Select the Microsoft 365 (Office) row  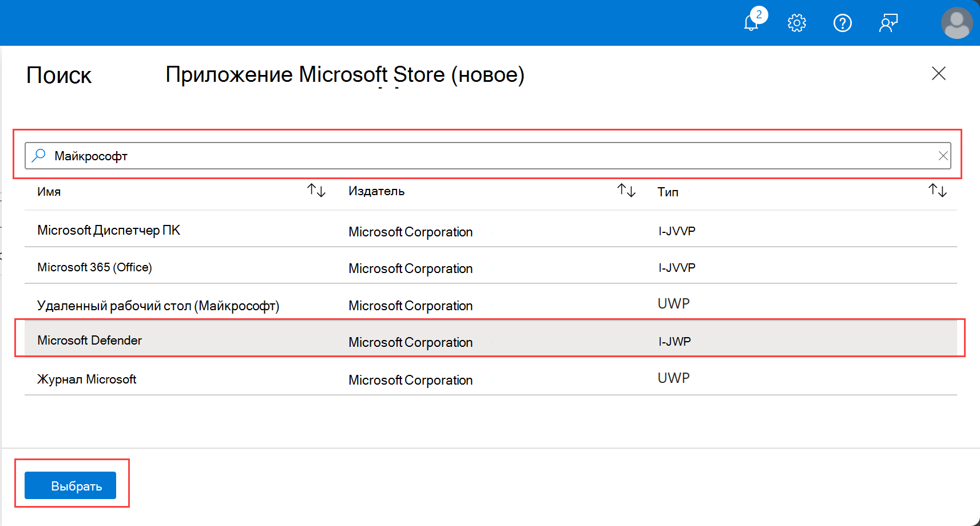pyautogui.click(x=491, y=266)
